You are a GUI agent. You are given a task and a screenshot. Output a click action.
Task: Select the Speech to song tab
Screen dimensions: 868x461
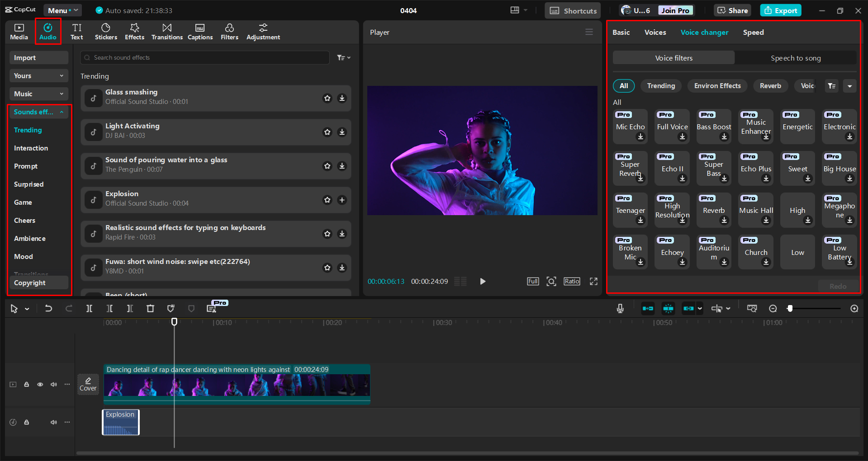coord(795,58)
